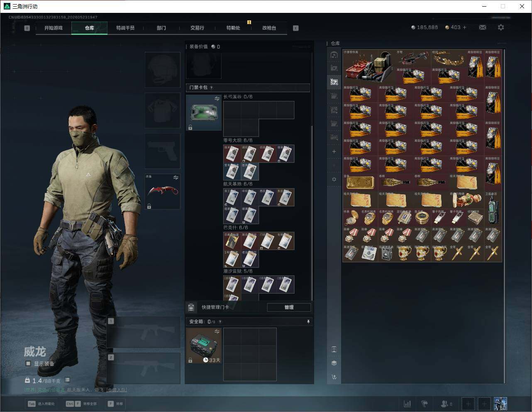
Task: Click the sort icon at warehouse sidebar bottom
Action: coord(334,377)
